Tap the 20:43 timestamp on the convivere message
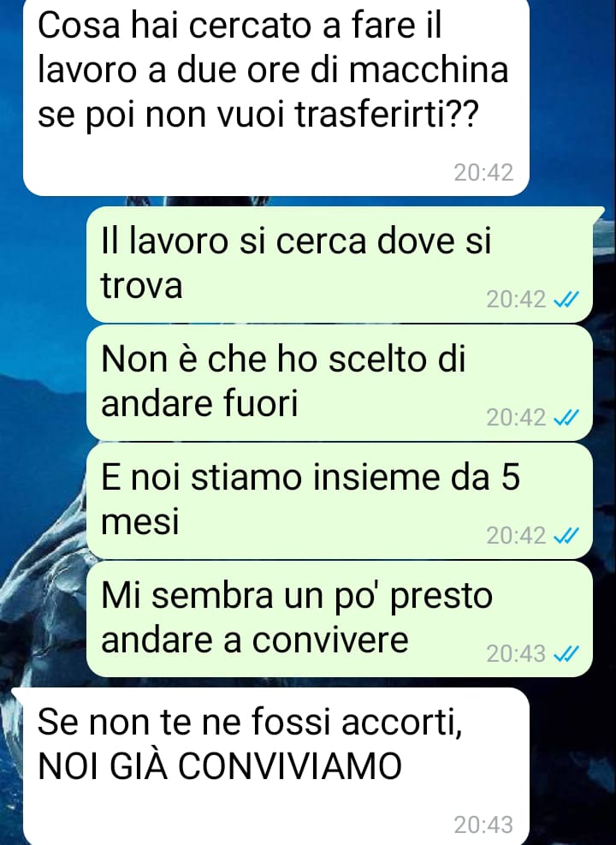 (516, 654)
